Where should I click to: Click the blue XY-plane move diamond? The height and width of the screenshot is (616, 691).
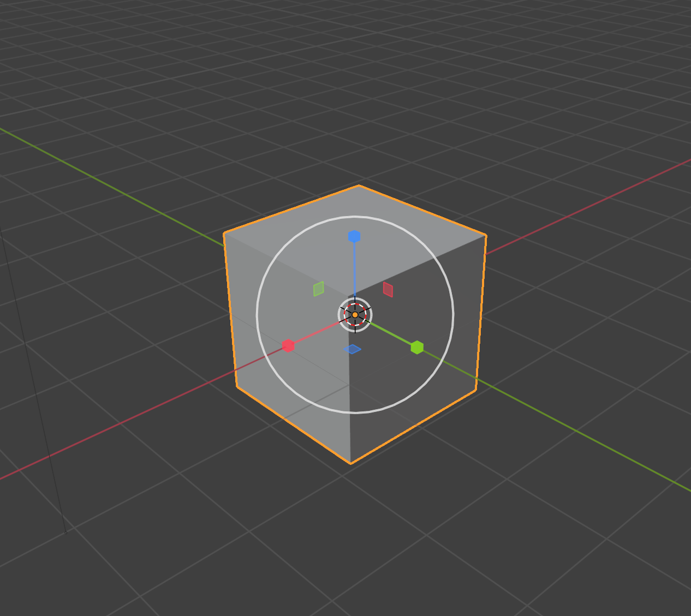tap(353, 349)
